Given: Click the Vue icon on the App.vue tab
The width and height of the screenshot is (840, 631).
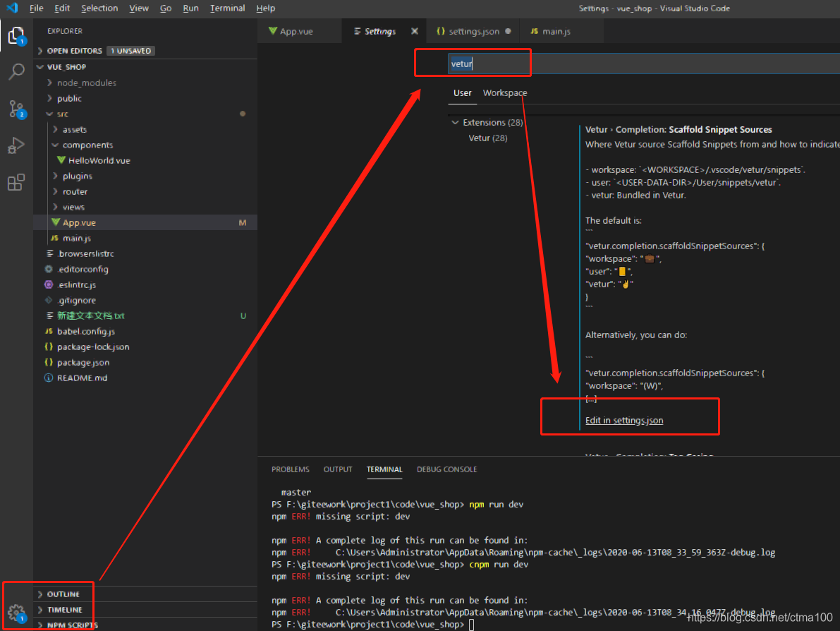Looking at the screenshot, I should click(274, 31).
